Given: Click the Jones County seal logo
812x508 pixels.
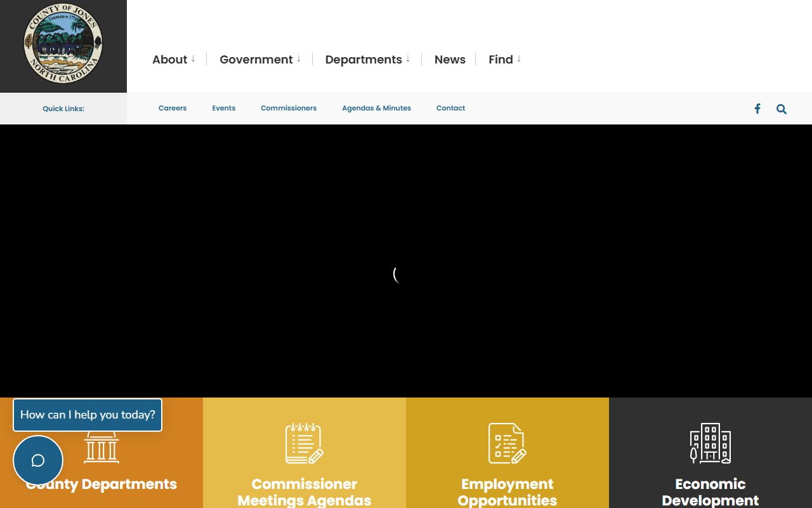Looking at the screenshot, I should point(63,43).
